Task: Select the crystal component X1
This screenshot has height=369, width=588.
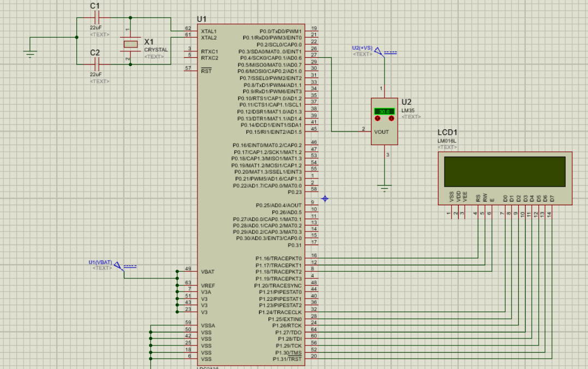Action: (x=131, y=44)
